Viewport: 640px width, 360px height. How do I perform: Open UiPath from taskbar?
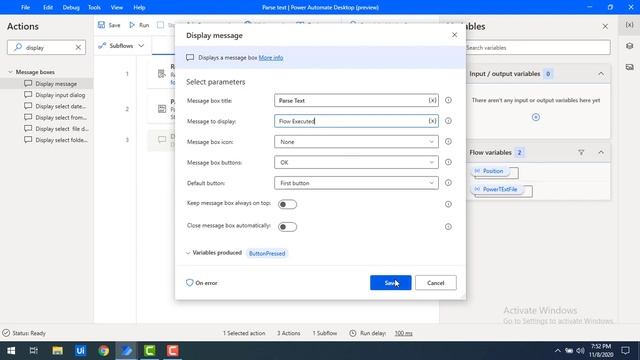coord(80,351)
